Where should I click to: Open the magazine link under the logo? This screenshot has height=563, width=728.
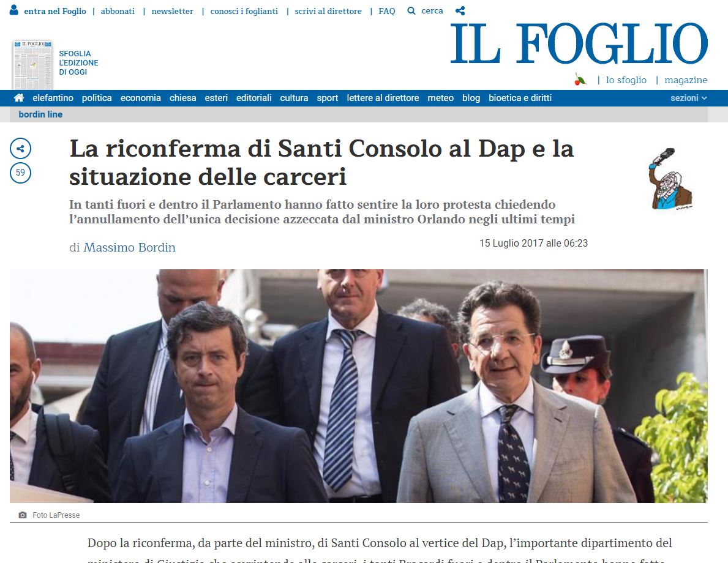click(686, 80)
